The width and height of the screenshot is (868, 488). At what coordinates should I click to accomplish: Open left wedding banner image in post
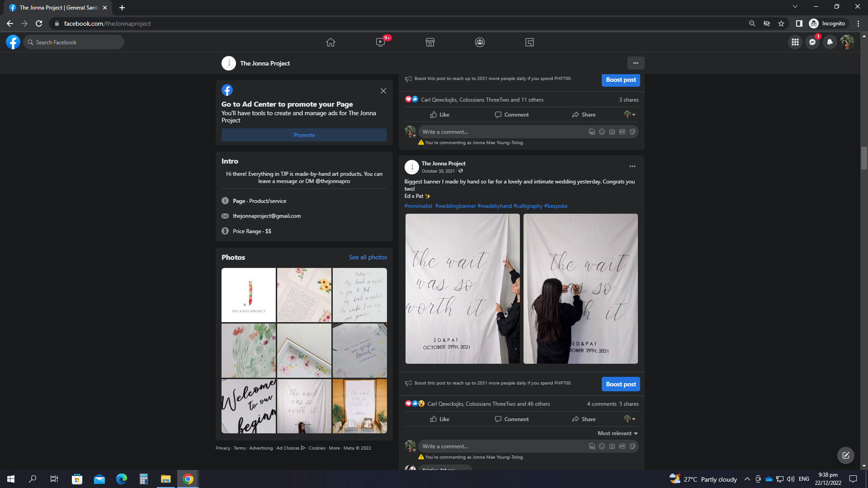(x=462, y=289)
